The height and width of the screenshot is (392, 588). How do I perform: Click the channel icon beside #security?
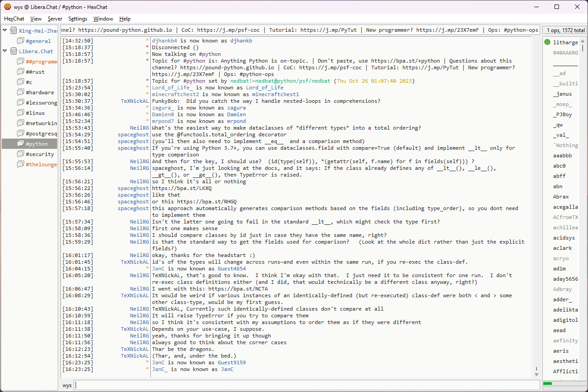20,154
